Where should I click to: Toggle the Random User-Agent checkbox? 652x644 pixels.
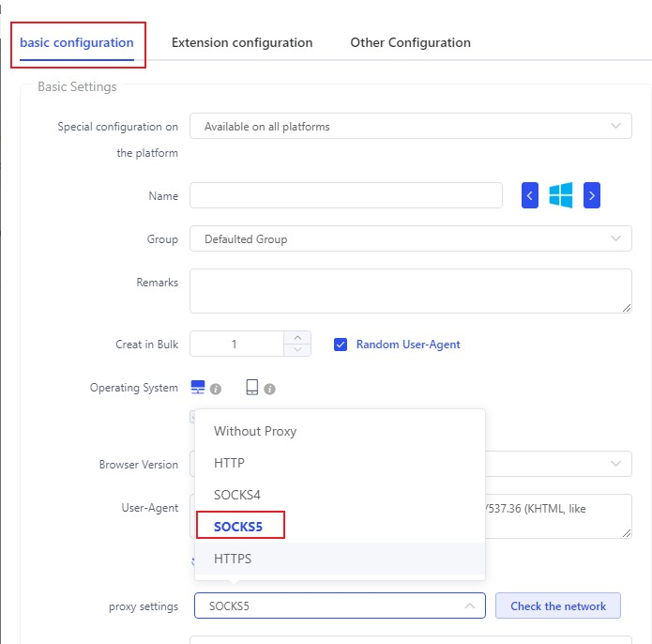click(x=341, y=345)
